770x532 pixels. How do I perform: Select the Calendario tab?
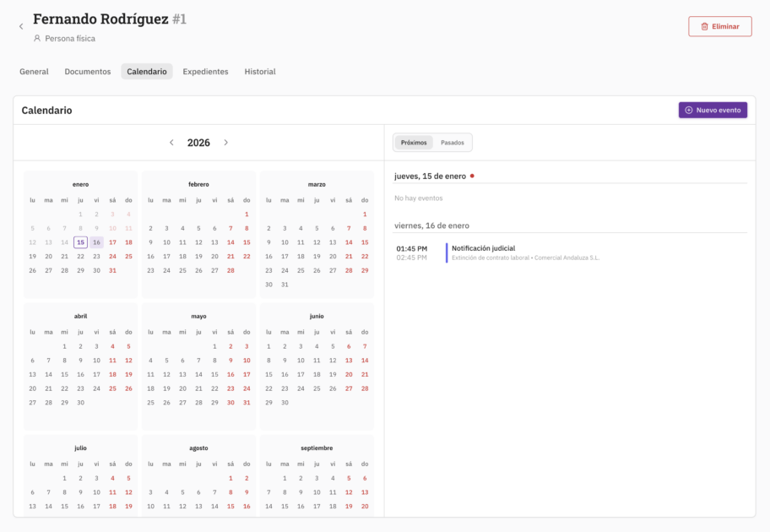[147, 72]
